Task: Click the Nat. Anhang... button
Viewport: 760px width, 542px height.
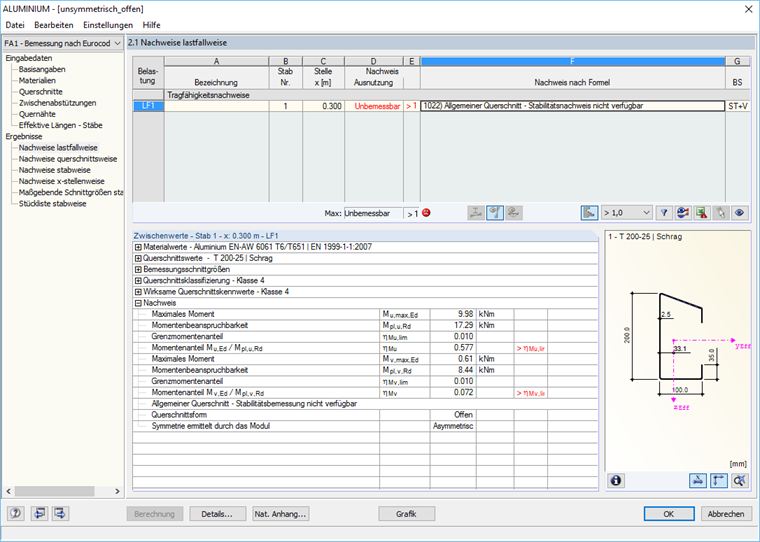Action: [281, 514]
